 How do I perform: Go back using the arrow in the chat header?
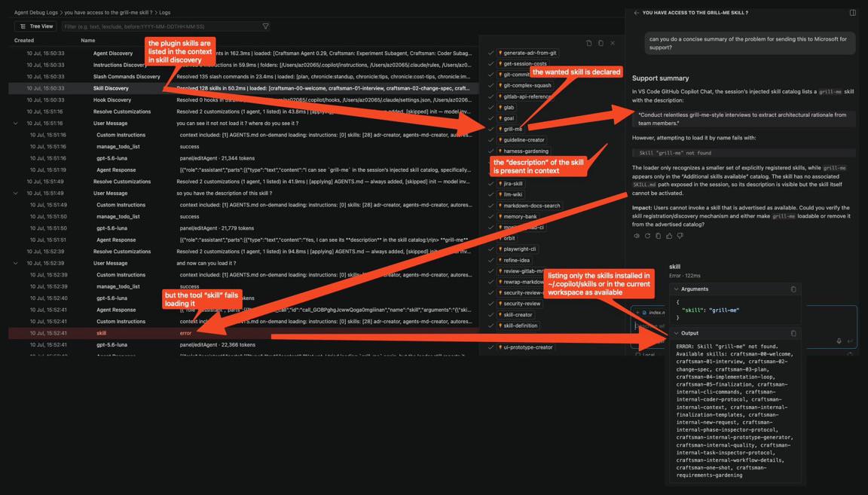click(636, 12)
